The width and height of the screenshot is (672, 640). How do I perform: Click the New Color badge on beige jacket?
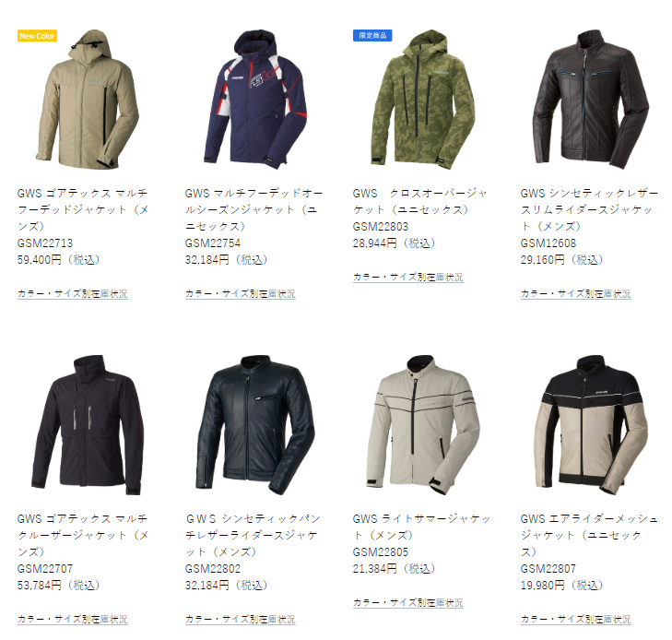[37, 36]
